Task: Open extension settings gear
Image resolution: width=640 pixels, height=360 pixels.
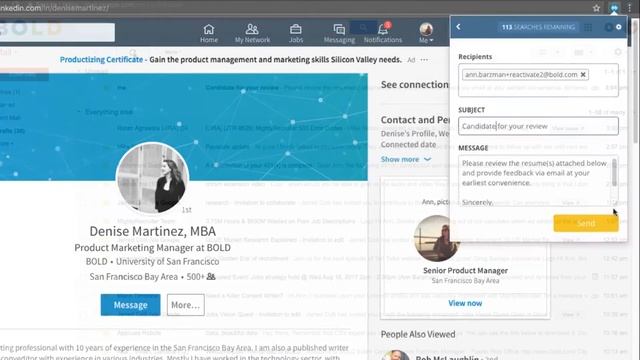Action: click(x=619, y=27)
